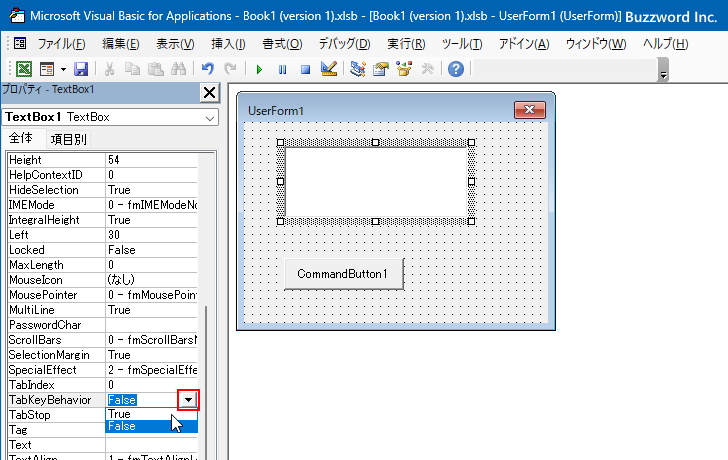Open Visual Basic Help question icon
This screenshot has width=728, height=460.
tap(456, 69)
